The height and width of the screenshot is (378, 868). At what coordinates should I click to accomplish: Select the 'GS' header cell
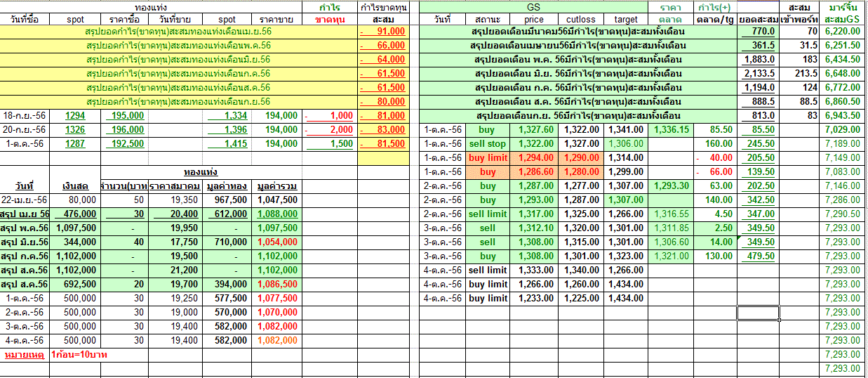[x=533, y=6]
